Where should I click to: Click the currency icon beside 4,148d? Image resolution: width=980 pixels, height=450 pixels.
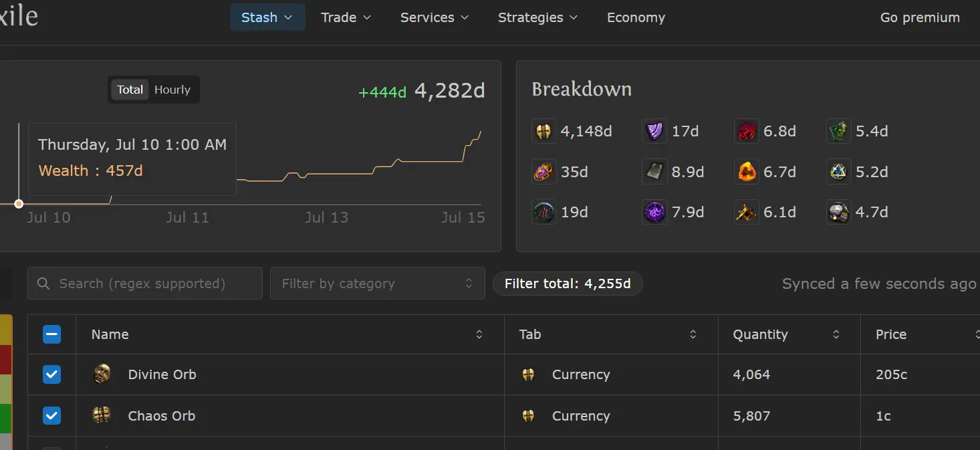(544, 131)
